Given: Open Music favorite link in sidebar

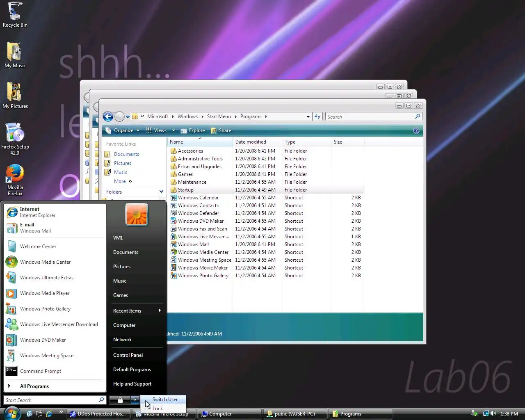Looking at the screenshot, I should 121,172.
